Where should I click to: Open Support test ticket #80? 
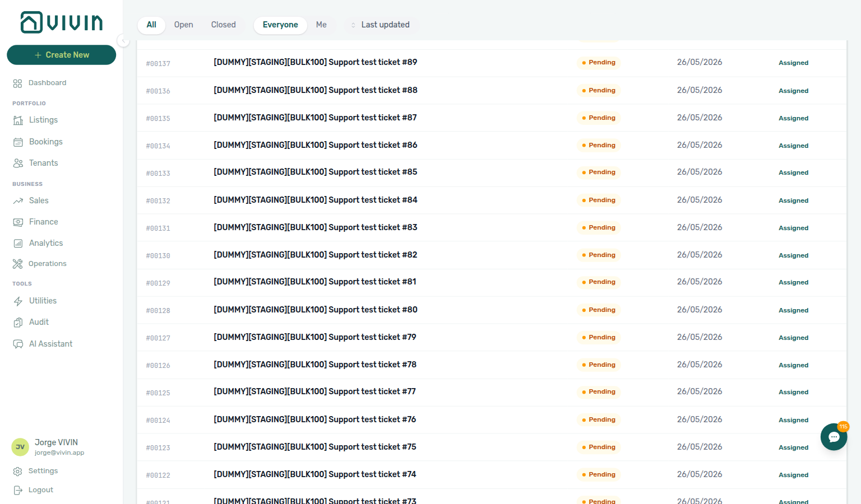click(316, 310)
